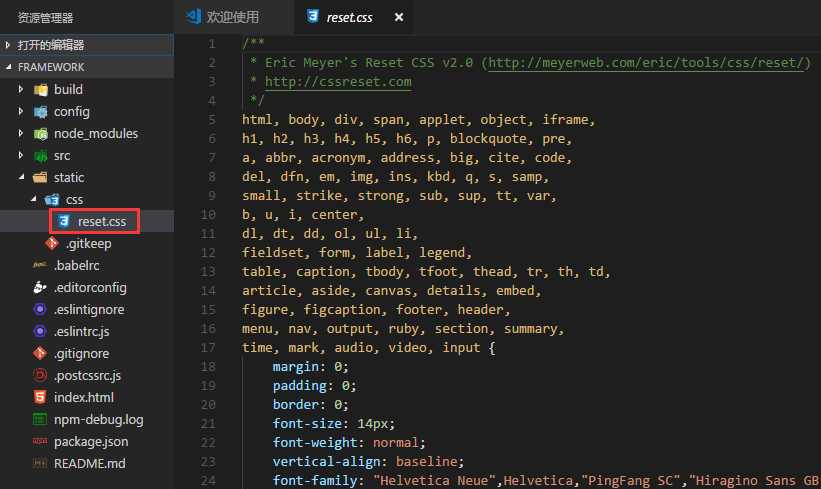
Task: Click the build folder icon
Action: [x=40, y=90]
